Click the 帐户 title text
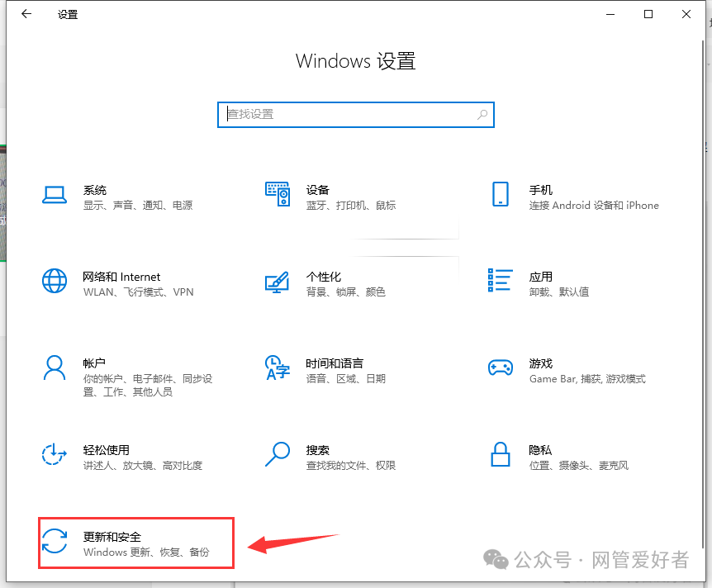 pos(94,363)
